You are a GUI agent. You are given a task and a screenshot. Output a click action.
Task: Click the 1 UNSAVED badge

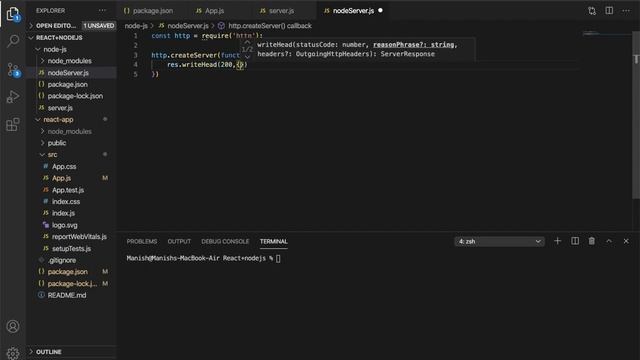point(99,26)
